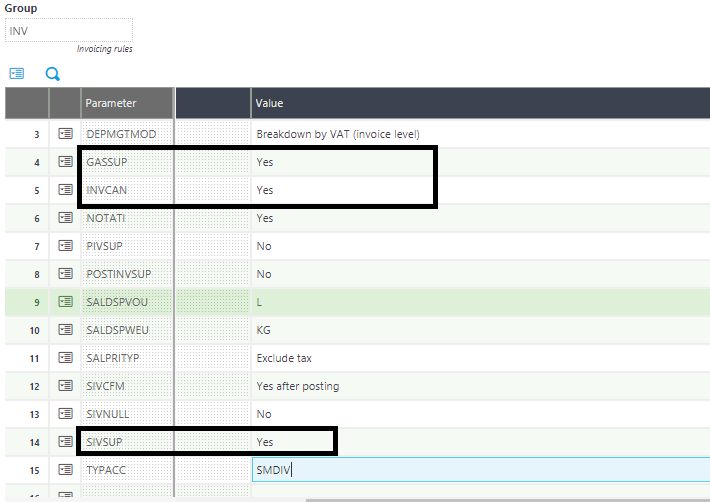
Task: Open row actions icon for DEPMGTMOD
Action: [66, 134]
